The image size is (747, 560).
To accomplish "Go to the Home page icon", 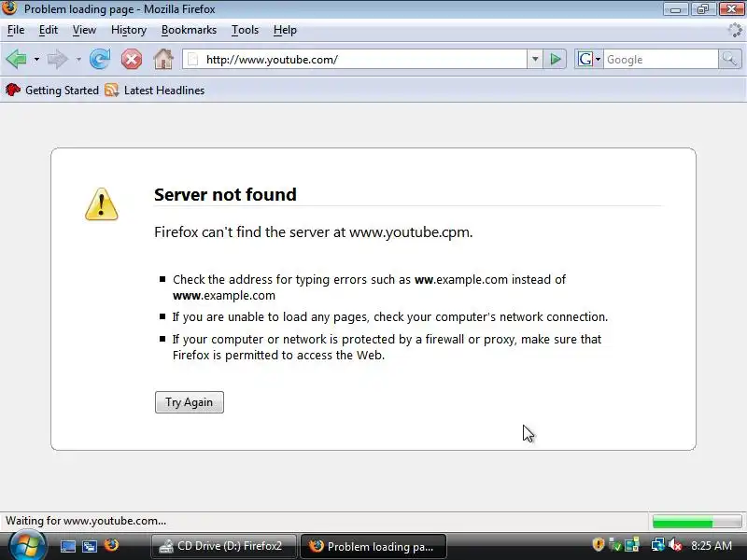I will coord(163,60).
